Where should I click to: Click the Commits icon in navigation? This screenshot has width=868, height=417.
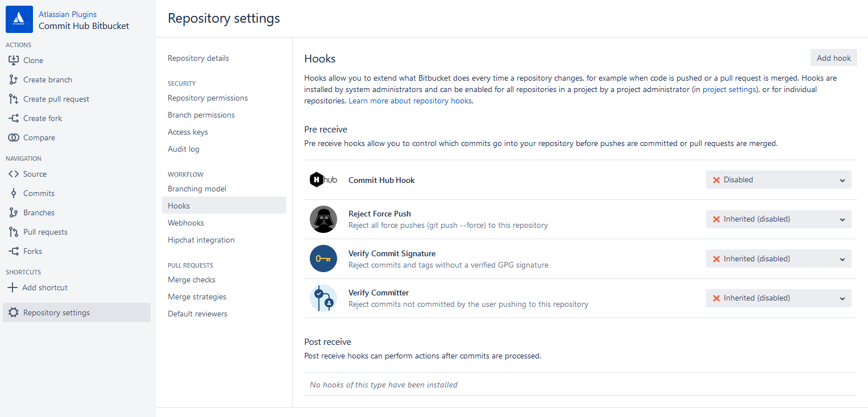[x=14, y=193]
